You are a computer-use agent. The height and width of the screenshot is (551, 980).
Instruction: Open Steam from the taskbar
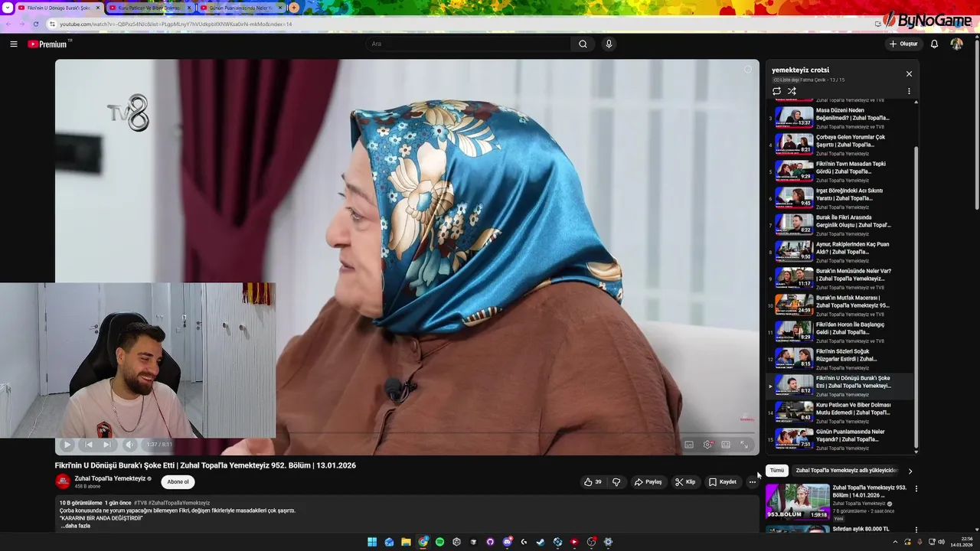(541, 542)
